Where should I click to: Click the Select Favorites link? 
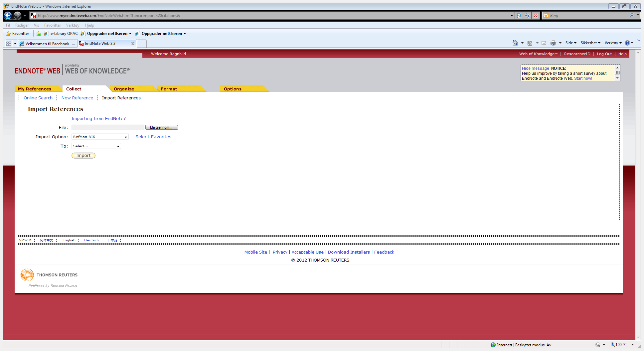pyautogui.click(x=153, y=137)
